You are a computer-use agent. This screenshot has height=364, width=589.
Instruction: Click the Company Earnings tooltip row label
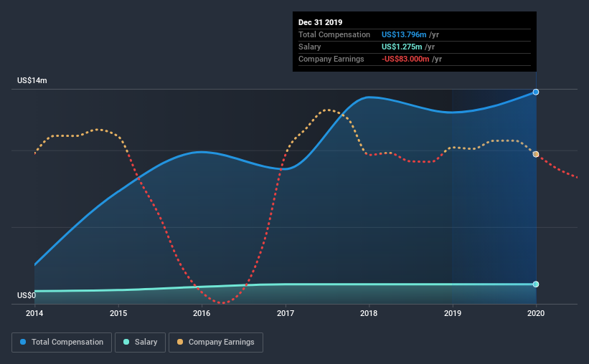point(331,59)
